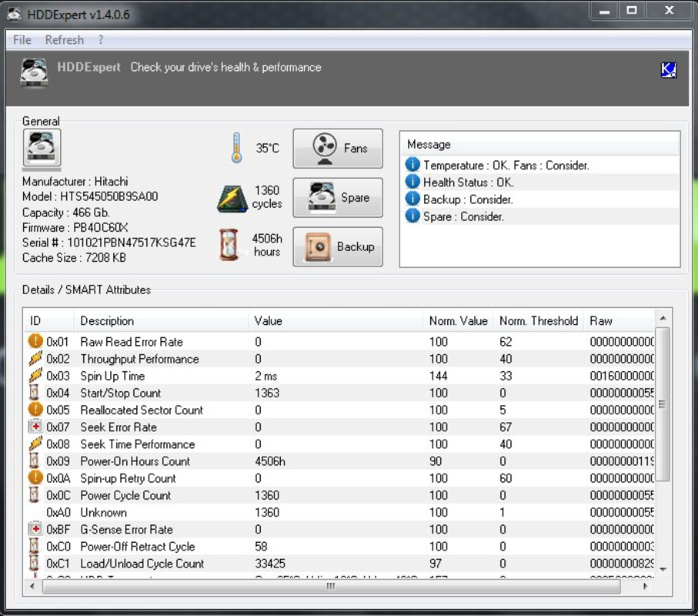
Task: Click the Firmware PB4OC60X text
Action: pyautogui.click(x=75, y=227)
